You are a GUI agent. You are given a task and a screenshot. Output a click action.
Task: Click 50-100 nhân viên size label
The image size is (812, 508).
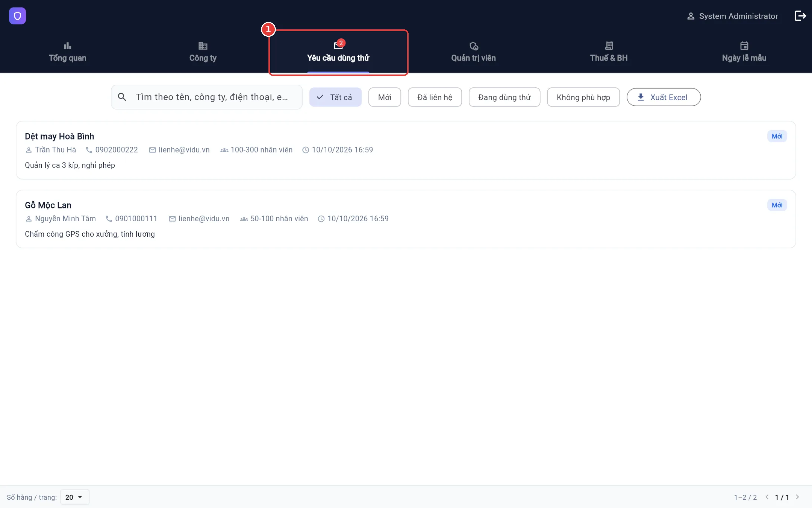[279, 219]
